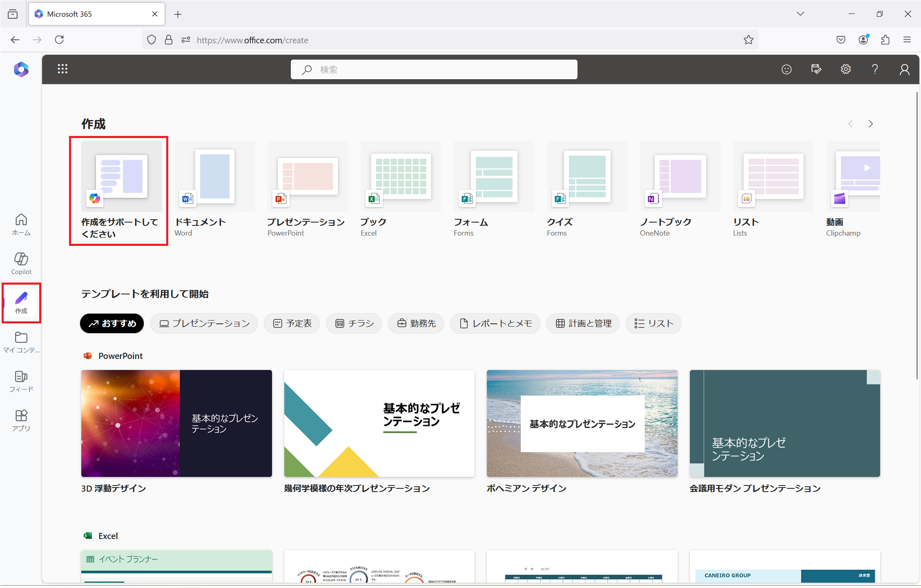The height and width of the screenshot is (588, 921).
Task: Open Firefox list all tabs dropdown arrow
Action: click(800, 14)
